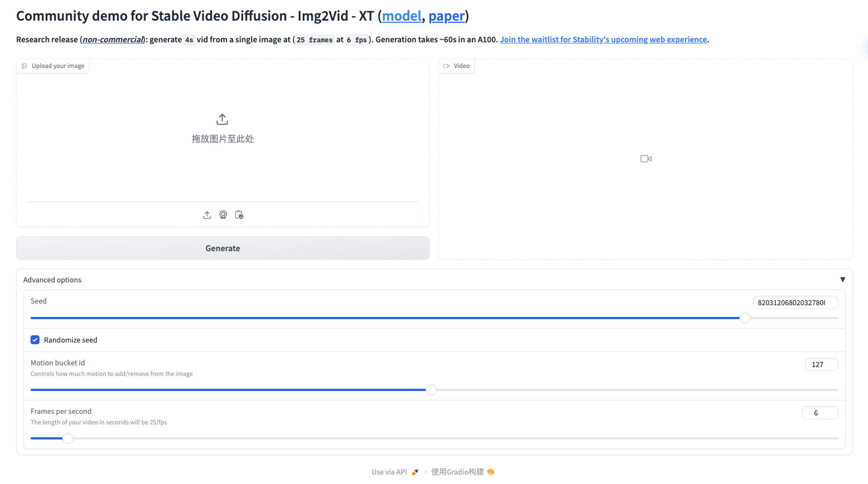The height and width of the screenshot is (484, 868).
Task: Select the upload file icon below the image area
Action: (206, 214)
